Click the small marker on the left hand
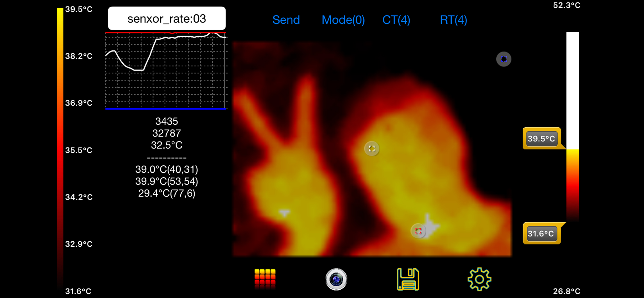The image size is (644, 298). (284, 213)
